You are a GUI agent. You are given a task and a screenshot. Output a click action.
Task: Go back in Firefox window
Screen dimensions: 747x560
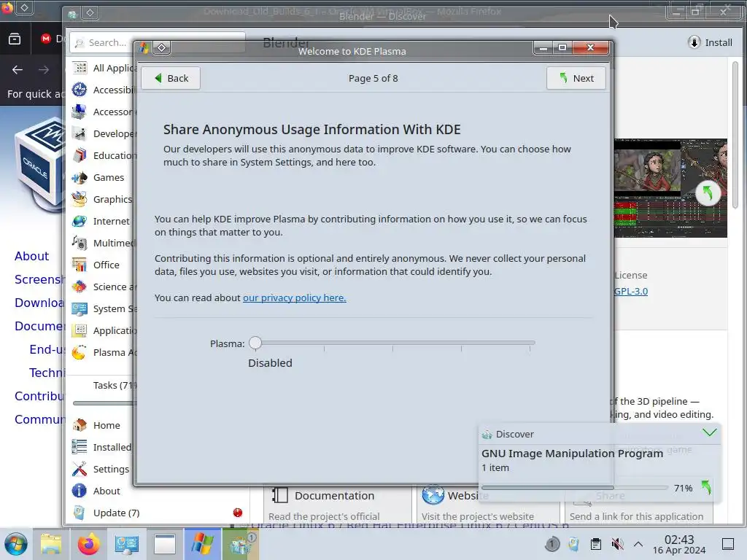pyautogui.click(x=18, y=70)
